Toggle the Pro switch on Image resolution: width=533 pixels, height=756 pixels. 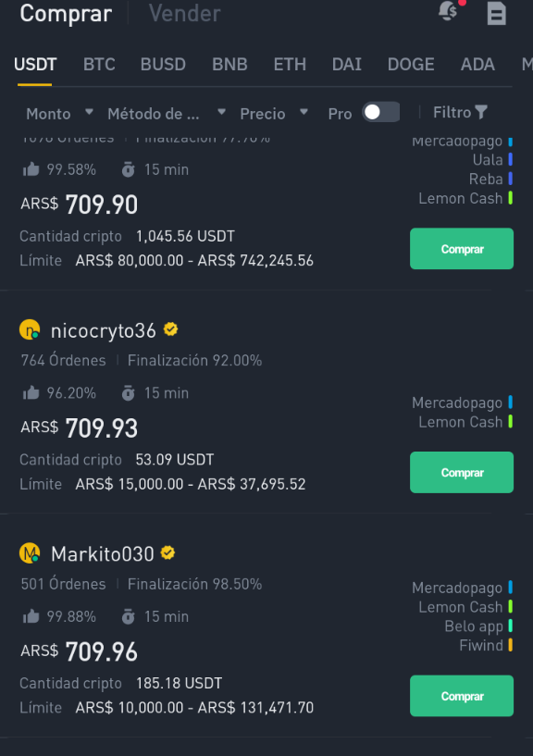coord(381,112)
